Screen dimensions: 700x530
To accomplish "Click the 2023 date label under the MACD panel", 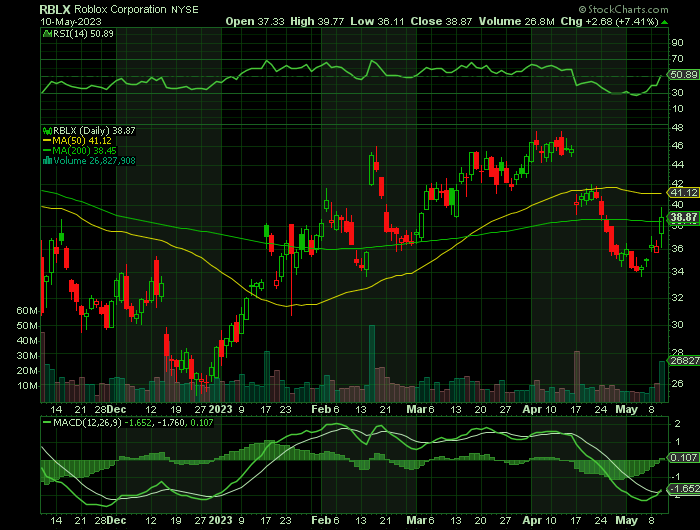I will 221,521.
